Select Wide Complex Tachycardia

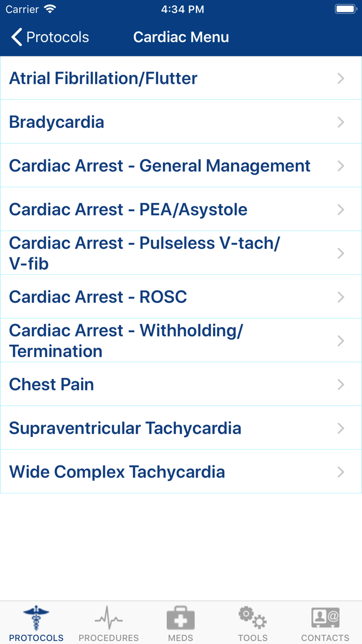coord(117,472)
